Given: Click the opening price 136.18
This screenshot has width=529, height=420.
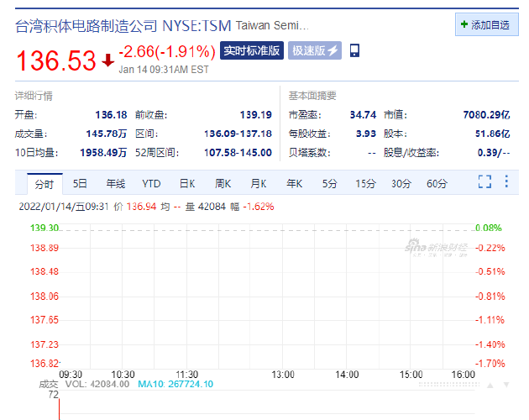Looking at the screenshot, I should (111, 115).
